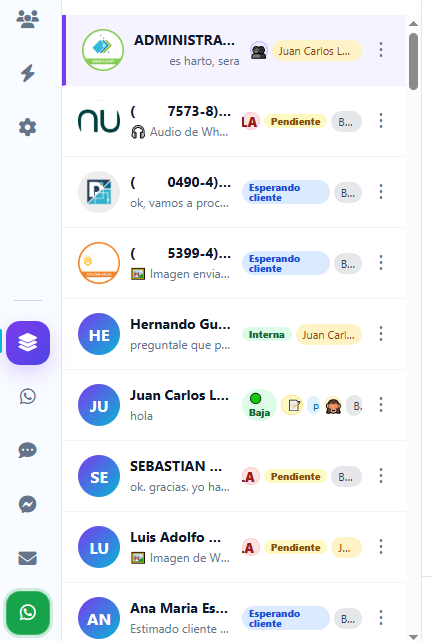The width and height of the screenshot is (432, 641).
Task: Select the purple stacked layers icon
Action: pos(28,343)
